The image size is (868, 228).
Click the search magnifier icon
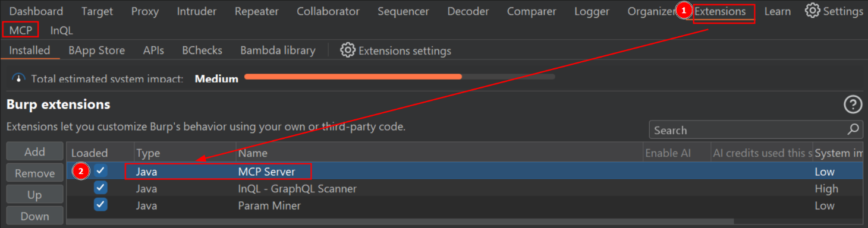(853, 129)
